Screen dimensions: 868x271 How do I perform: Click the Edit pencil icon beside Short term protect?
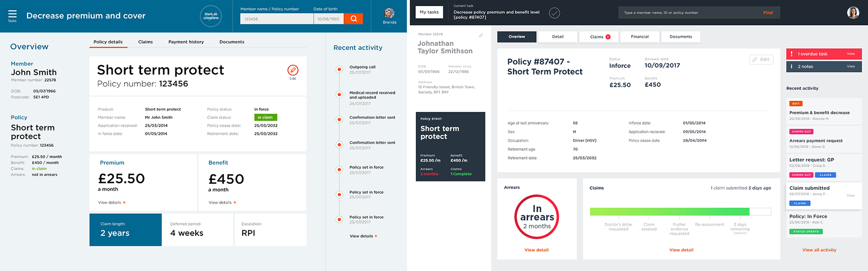293,70
